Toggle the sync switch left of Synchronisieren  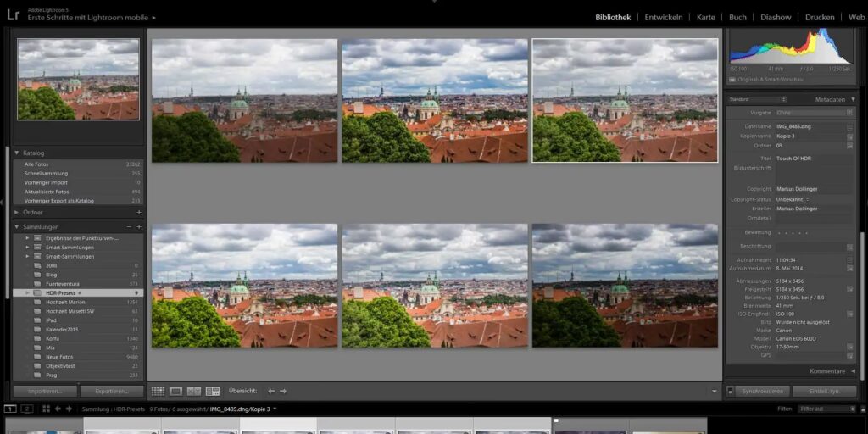(730, 391)
